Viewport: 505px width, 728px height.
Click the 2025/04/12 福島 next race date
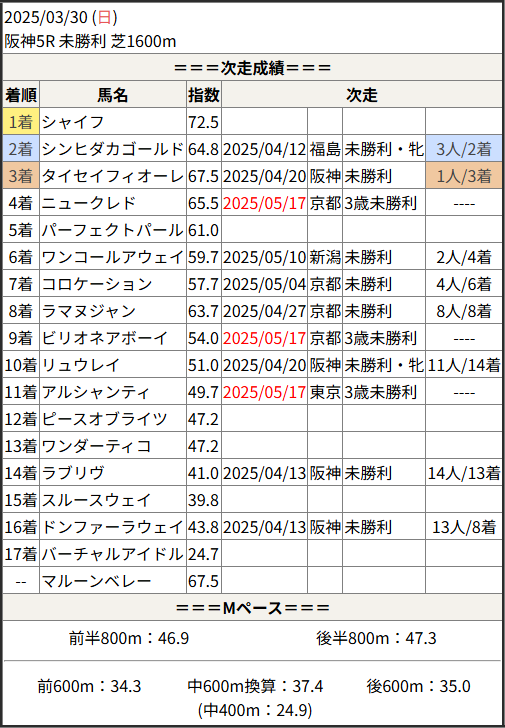pos(265,149)
